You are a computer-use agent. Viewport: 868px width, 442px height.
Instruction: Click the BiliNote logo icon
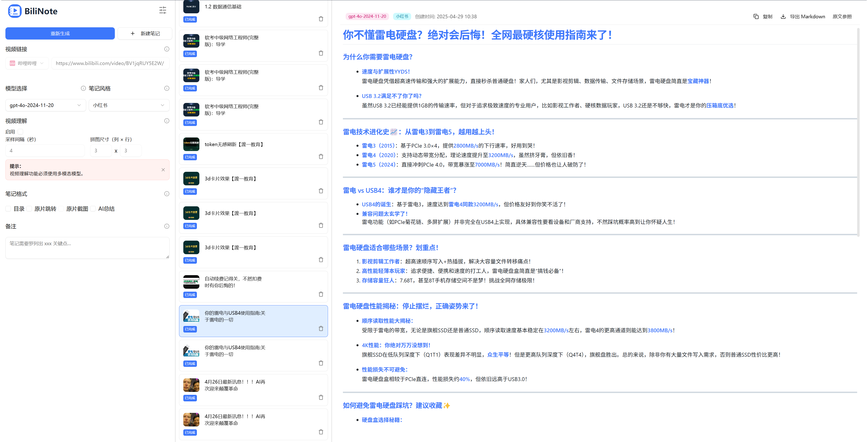14,11
